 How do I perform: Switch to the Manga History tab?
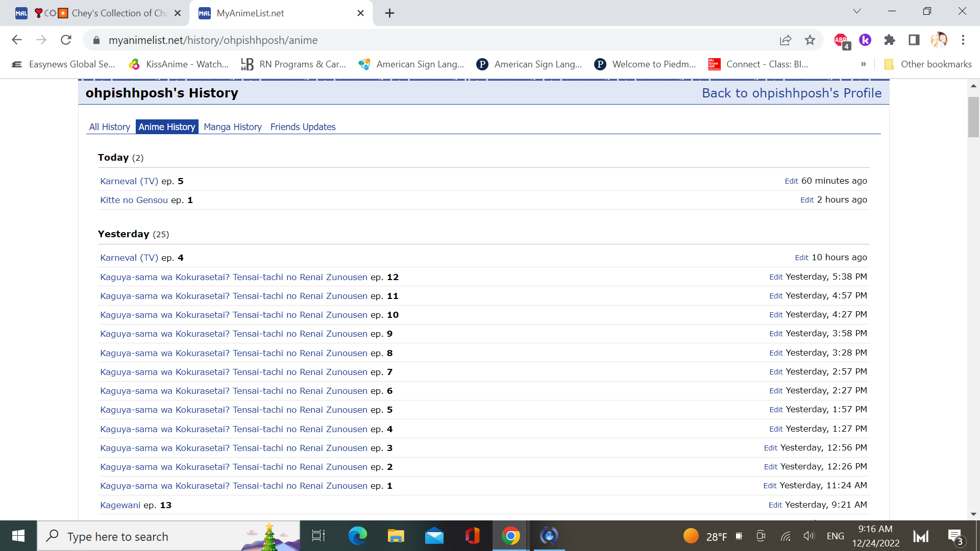[232, 127]
